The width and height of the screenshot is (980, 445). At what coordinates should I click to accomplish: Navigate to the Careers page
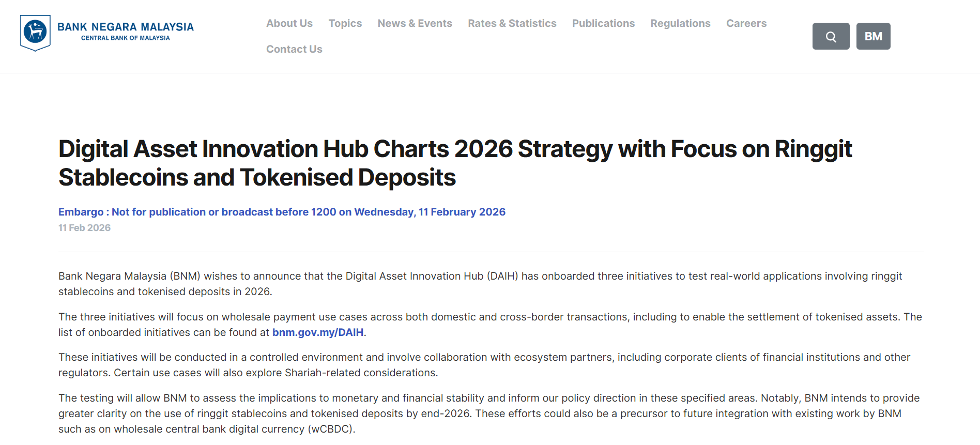tap(746, 23)
